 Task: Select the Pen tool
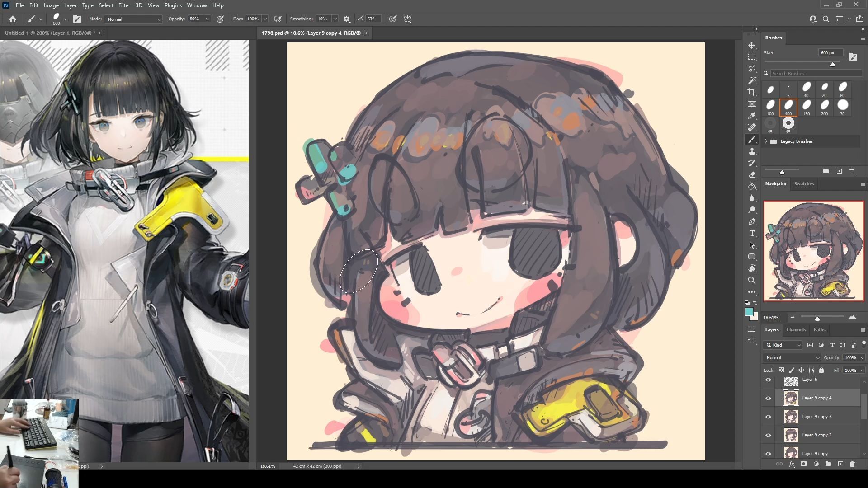(x=752, y=222)
